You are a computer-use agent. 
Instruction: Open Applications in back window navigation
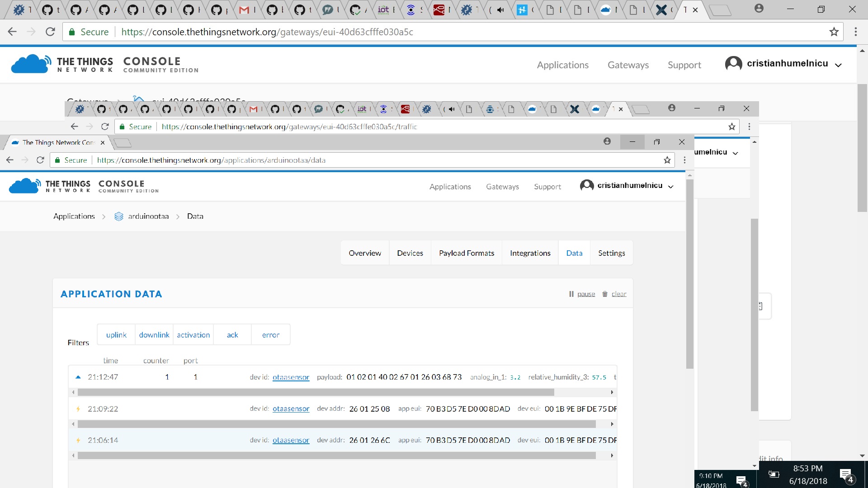coord(562,65)
